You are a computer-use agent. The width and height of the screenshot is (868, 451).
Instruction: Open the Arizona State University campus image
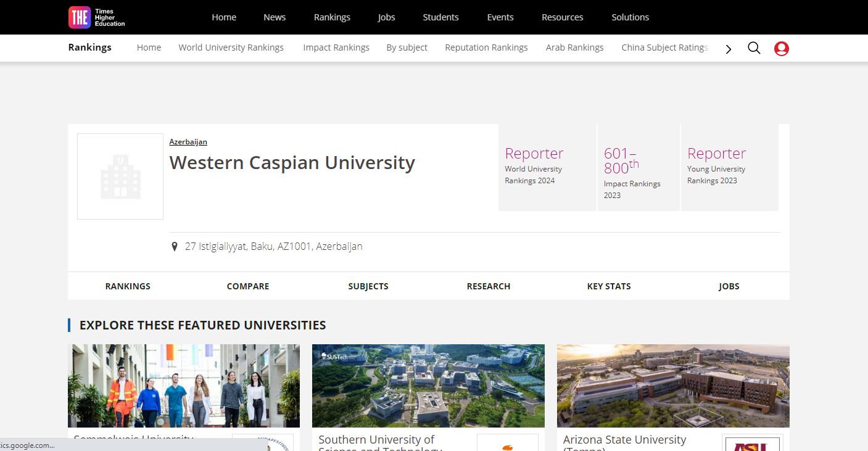tap(672, 386)
